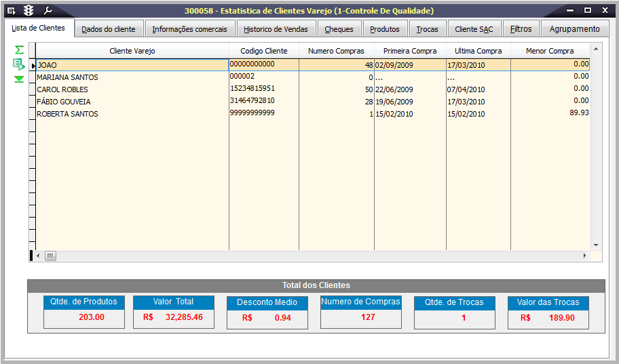Image resolution: width=619 pixels, height=364 pixels.
Task: Select the CAROL ROBLES row
Action: (x=313, y=89)
